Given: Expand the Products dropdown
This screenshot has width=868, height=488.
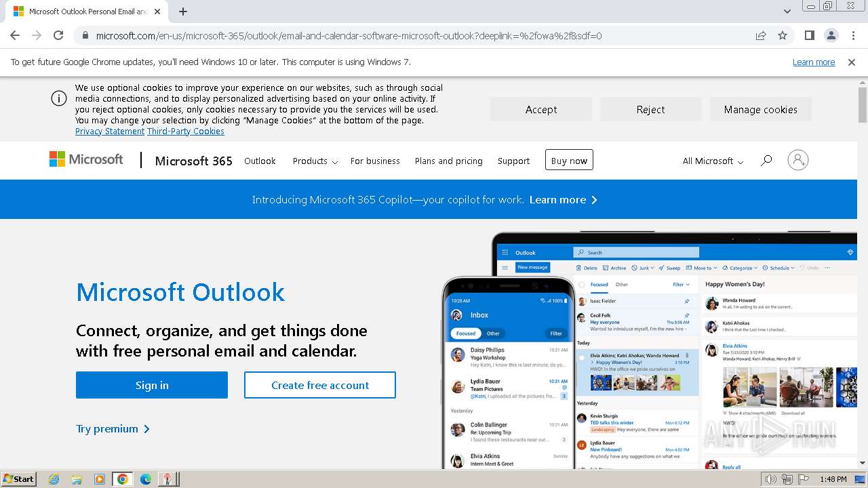Looking at the screenshot, I should coord(315,161).
